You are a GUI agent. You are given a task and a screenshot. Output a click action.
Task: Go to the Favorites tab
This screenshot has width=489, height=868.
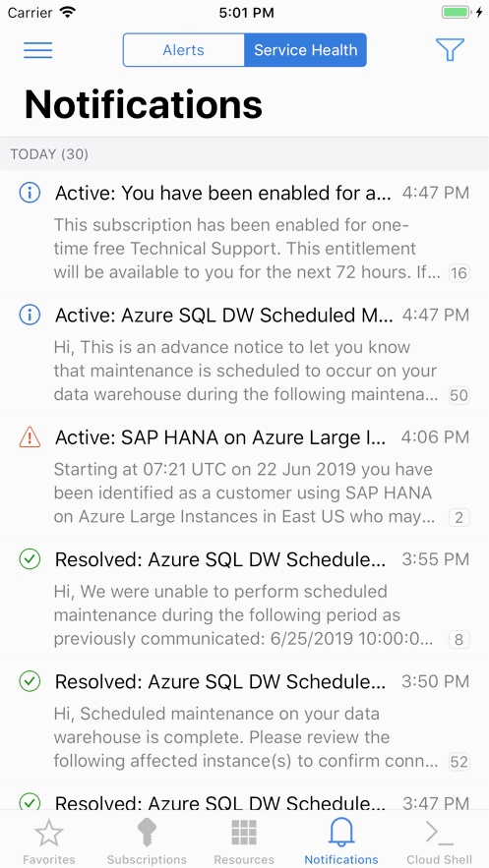pyautogui.click(x=49, y=841)
